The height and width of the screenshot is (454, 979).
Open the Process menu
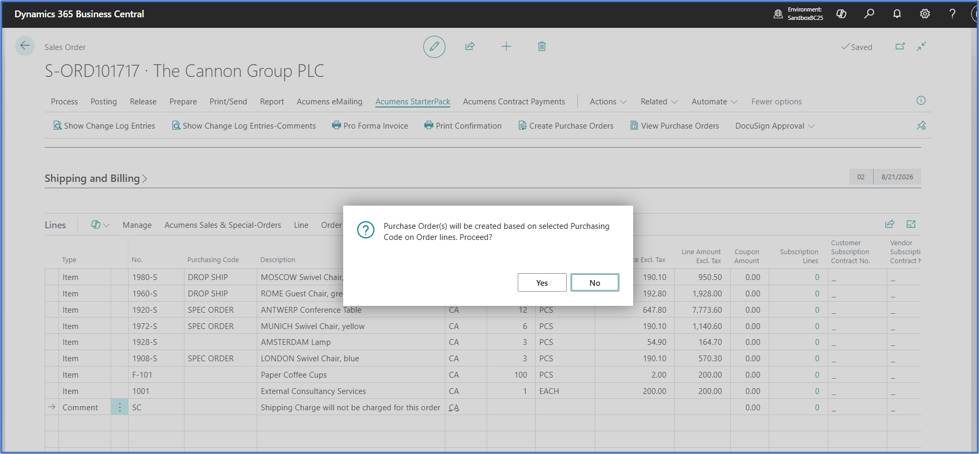(64, 101)
